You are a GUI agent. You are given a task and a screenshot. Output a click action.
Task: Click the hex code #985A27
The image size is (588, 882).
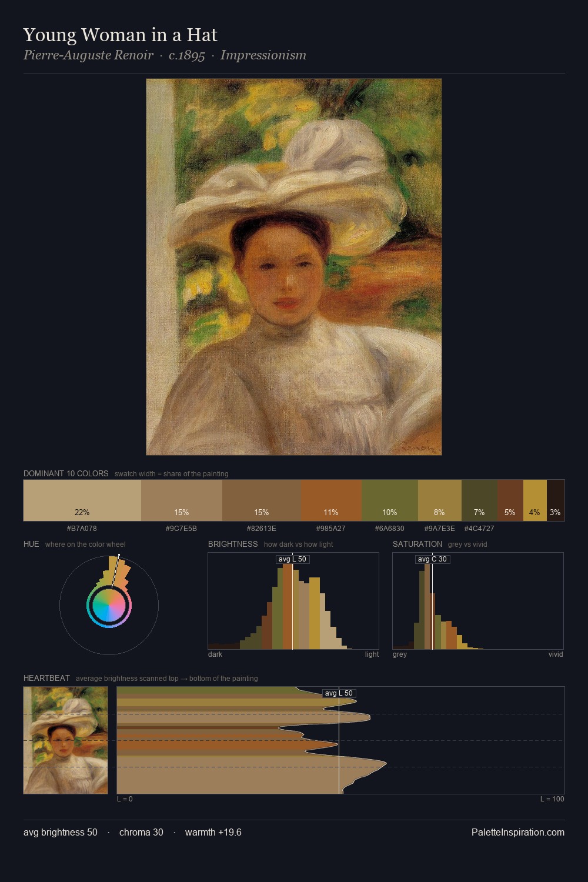coord(331,529)
